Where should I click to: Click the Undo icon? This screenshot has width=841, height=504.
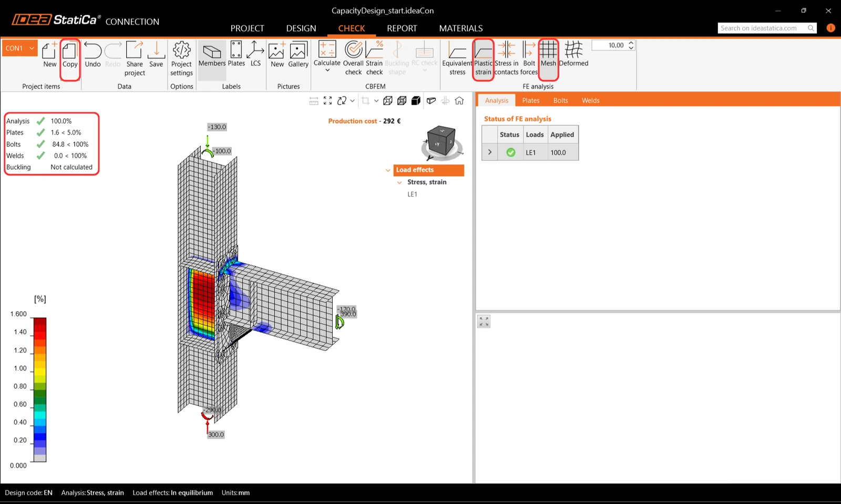point(93,55)
